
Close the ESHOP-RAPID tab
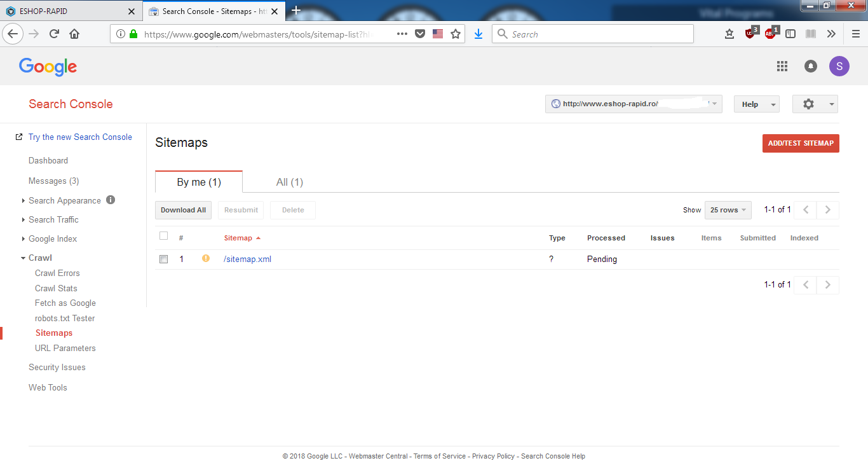coord(132,11)
